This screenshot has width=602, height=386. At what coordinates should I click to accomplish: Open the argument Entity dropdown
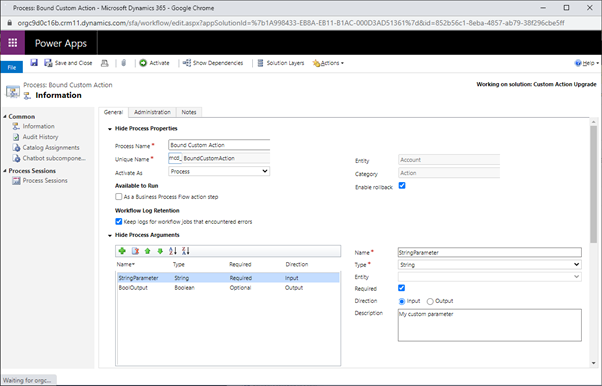click(x=490, y=277)
